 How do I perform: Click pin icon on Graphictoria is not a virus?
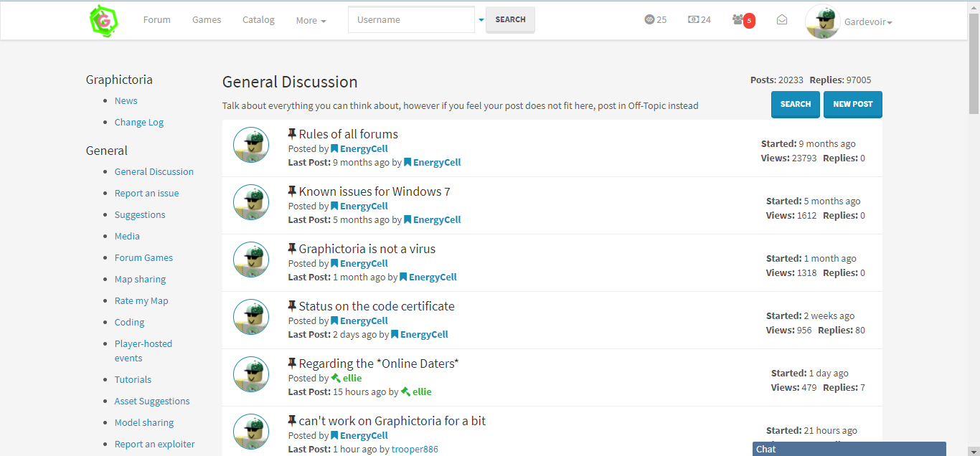(x=292, y=249)
